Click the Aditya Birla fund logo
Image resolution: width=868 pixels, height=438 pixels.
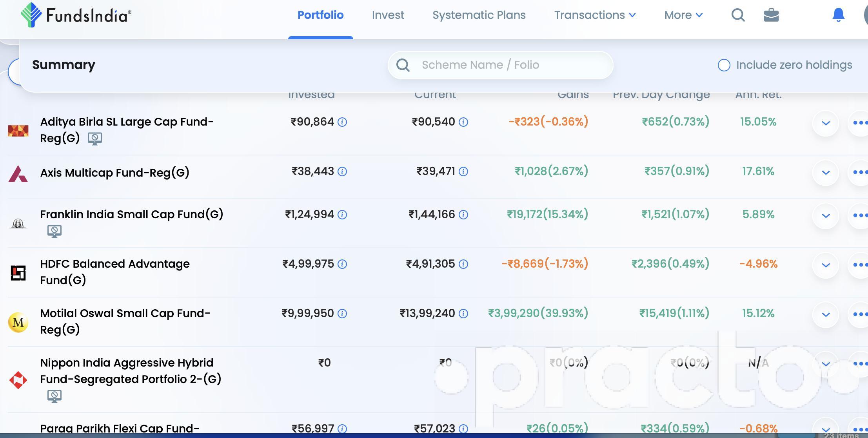(x=18, y=130)
